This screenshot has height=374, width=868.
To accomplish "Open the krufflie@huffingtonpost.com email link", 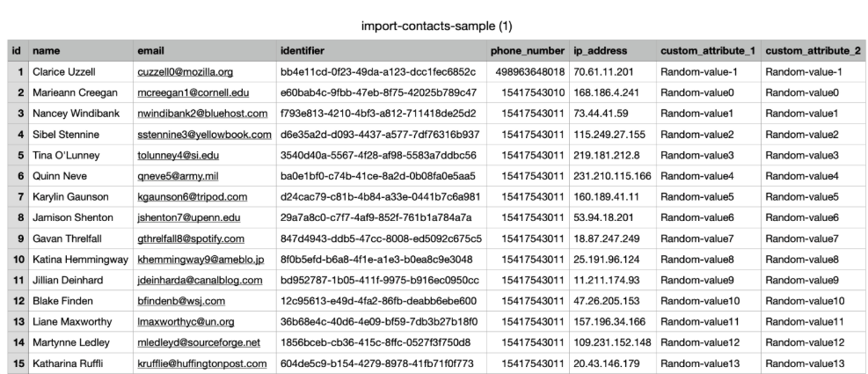I will (202, 363).
